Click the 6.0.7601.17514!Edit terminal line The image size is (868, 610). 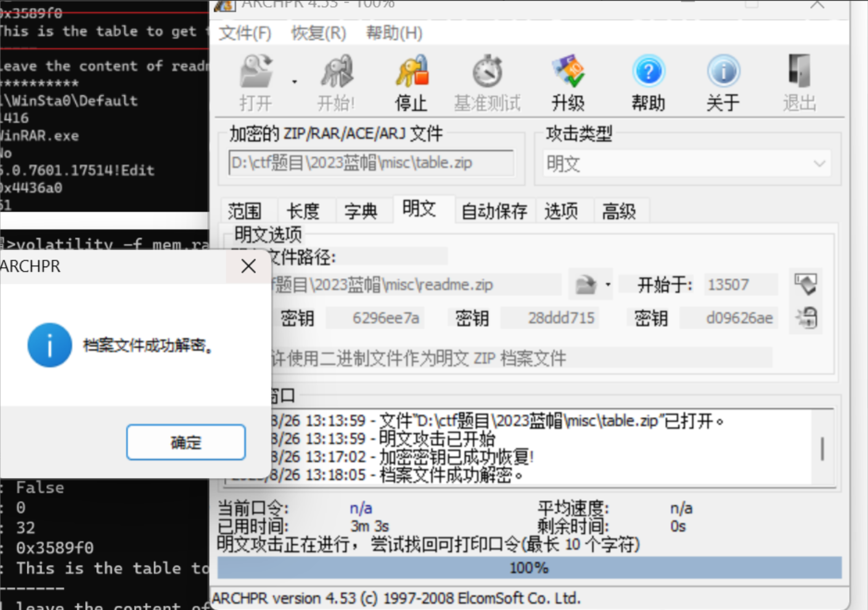pos(77,170)
